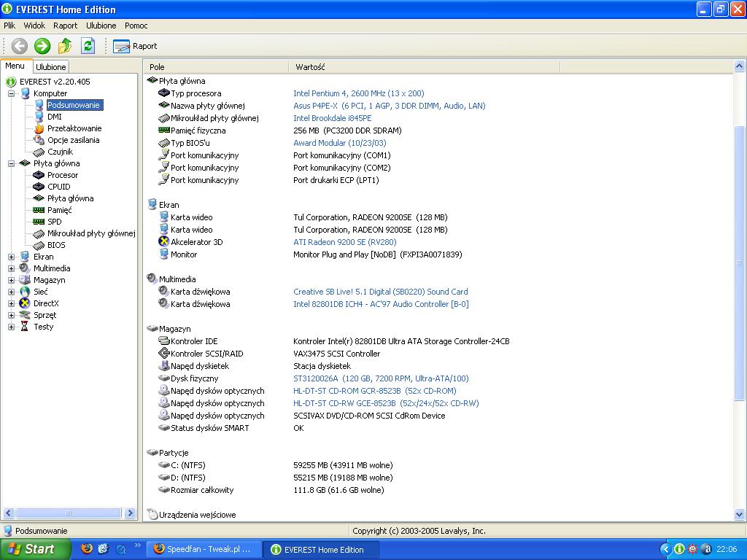Click Akcelerator 3D row icon
Viewport: 747px width, 560px height.
(163, 241)
